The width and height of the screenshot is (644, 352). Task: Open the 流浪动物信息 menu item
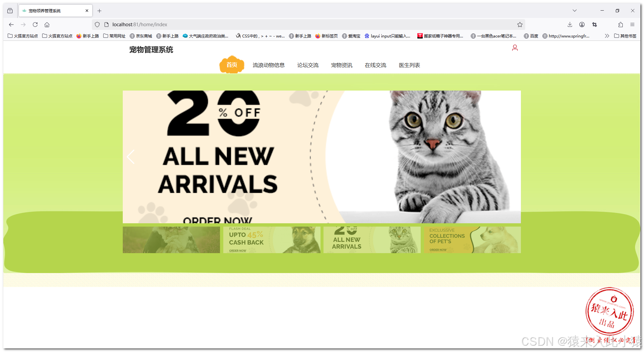[x=269, y=65]
